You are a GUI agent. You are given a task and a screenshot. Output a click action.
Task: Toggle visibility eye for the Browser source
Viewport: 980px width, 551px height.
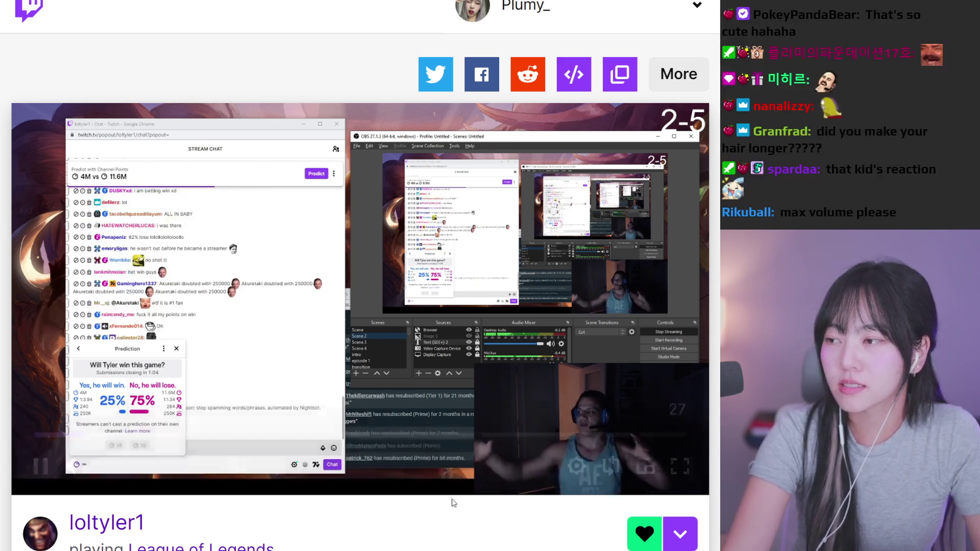469,330
